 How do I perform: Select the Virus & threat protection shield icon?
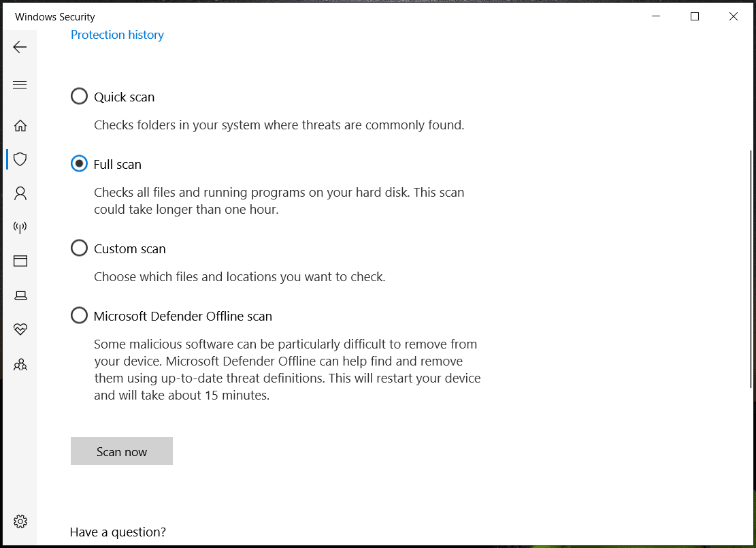(20, 159)
